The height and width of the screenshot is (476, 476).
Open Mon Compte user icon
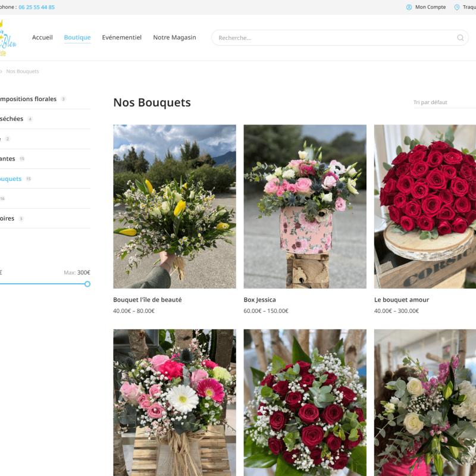point(409,7)
